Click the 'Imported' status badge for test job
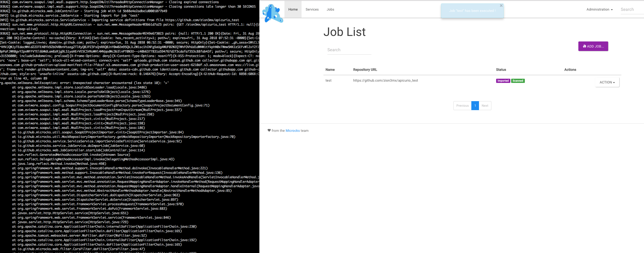Screen dimensions: 644x253 pos(503,81)
